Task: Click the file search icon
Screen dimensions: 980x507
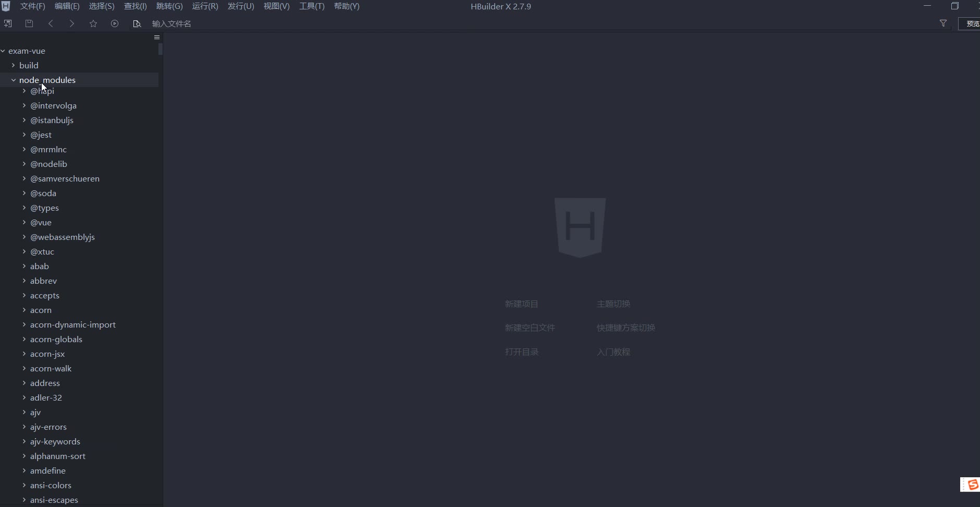Action: 137,23
